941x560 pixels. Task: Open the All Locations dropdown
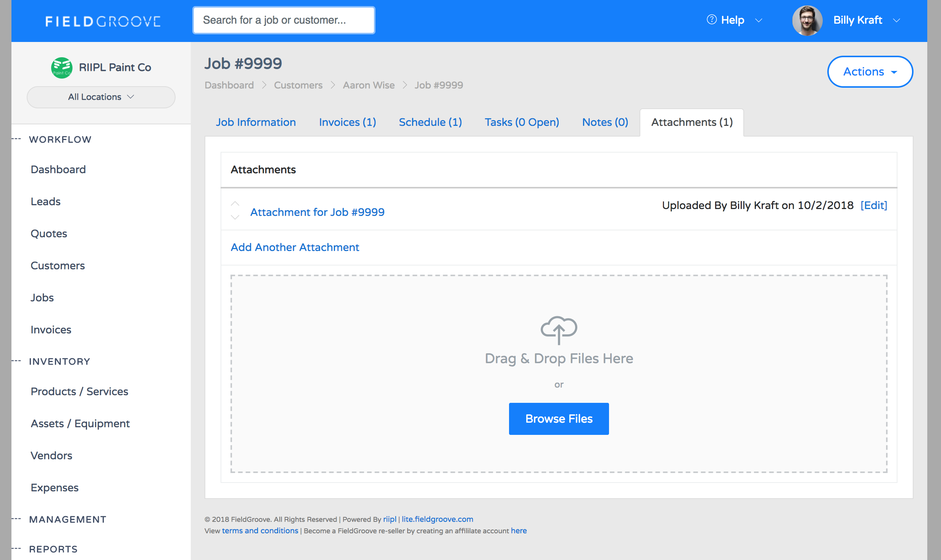[x=101, y=97]
